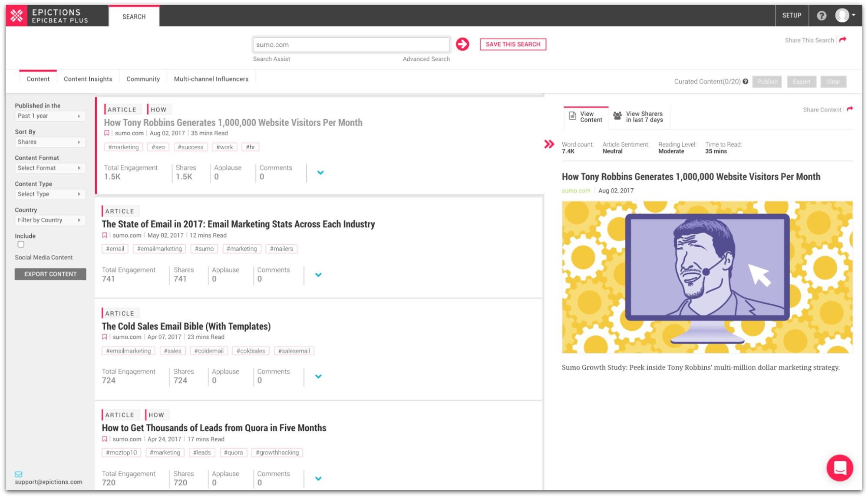Open The Cold Sales Email Bible title
Image resolution: width=868 pixels, height=498 pixels.
click(x=186, y=326)
